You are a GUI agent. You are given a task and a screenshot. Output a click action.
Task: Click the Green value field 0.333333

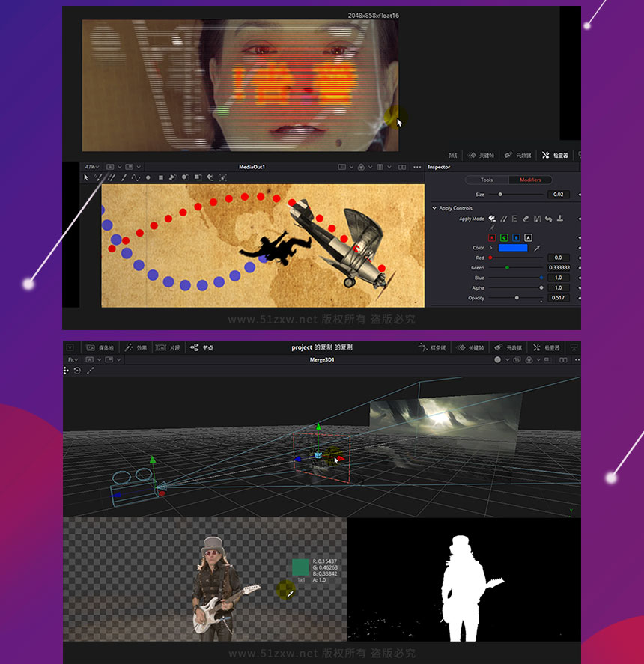point(559,268)
